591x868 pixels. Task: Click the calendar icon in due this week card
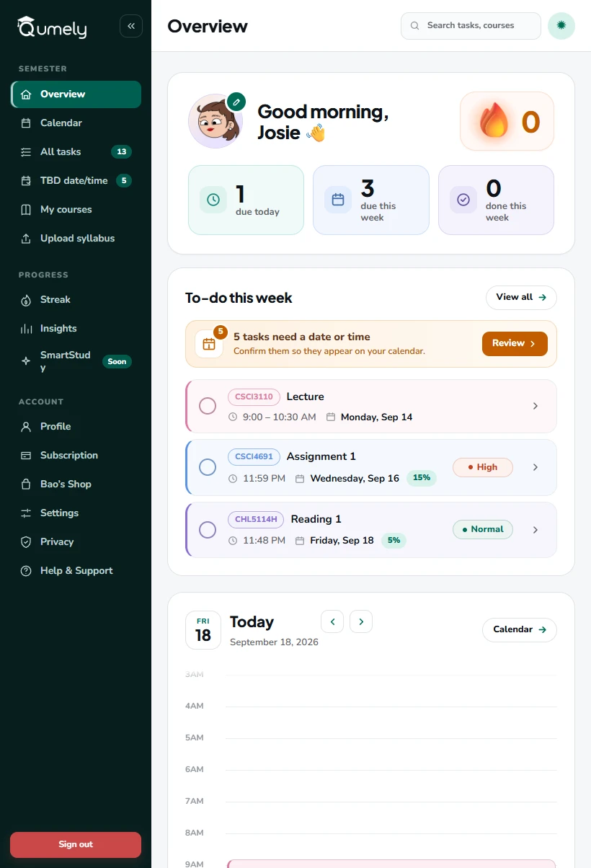tap(338, 200)
